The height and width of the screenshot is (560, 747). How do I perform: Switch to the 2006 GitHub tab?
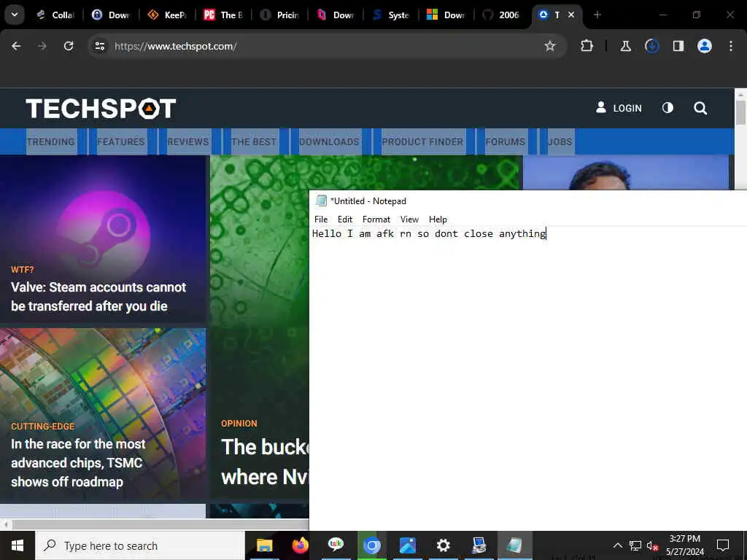[x=501, y=15]
